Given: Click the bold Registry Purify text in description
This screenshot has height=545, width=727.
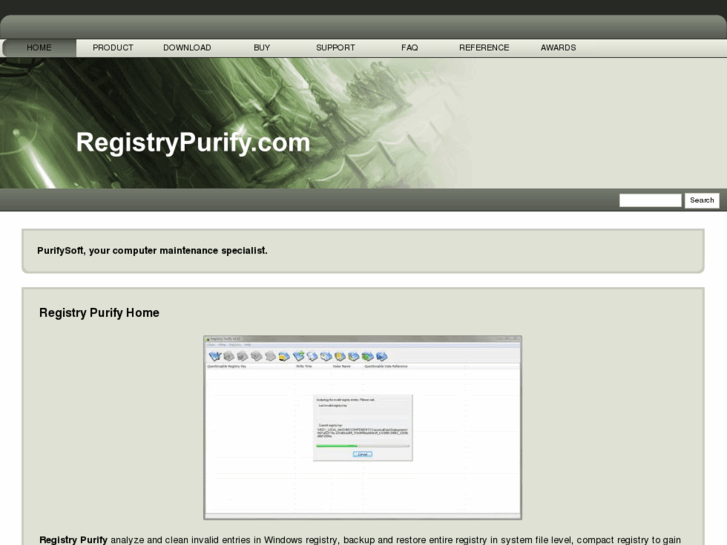Looking at the screenshot, I should point(73,540).
